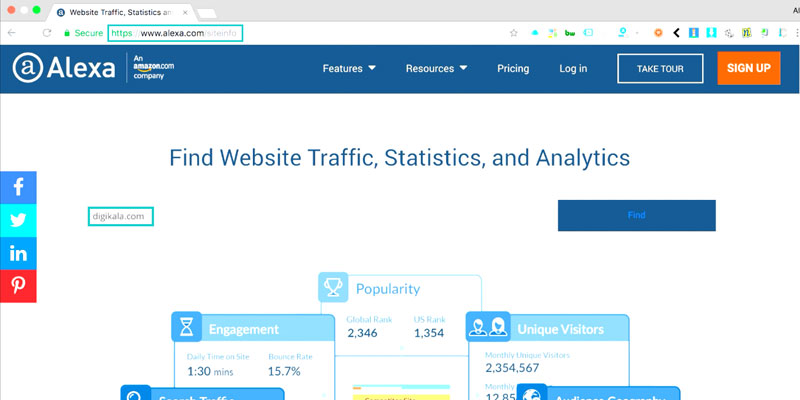Share the page on Pinterest
Image resolution: width=800 pixels, height=400 pixels.
point(18,286)
